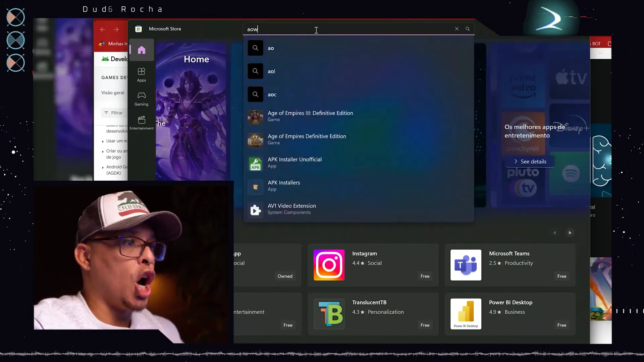Click Age of Empires Definitive Edition thumbnail icon
Screen dimensions: 644x362
coord(255,140)
